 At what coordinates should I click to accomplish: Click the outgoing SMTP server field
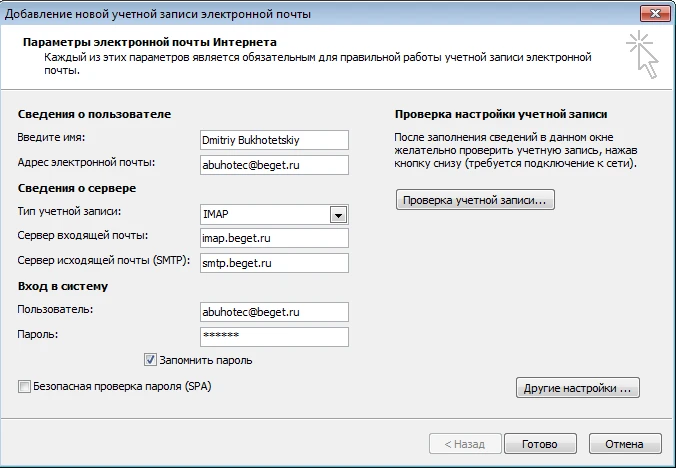click(274, 262)
